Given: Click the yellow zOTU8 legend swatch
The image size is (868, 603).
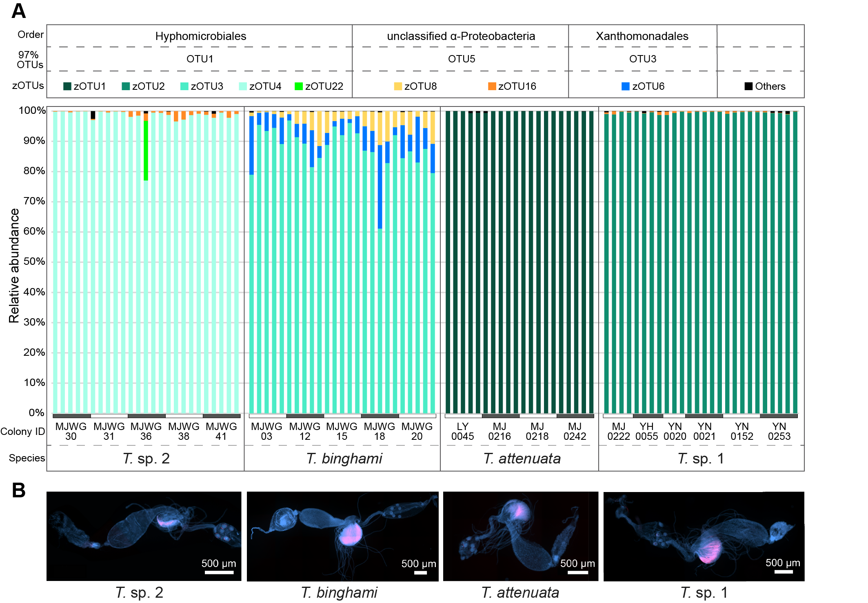Looking at the screenshot, I should point(398,86).
